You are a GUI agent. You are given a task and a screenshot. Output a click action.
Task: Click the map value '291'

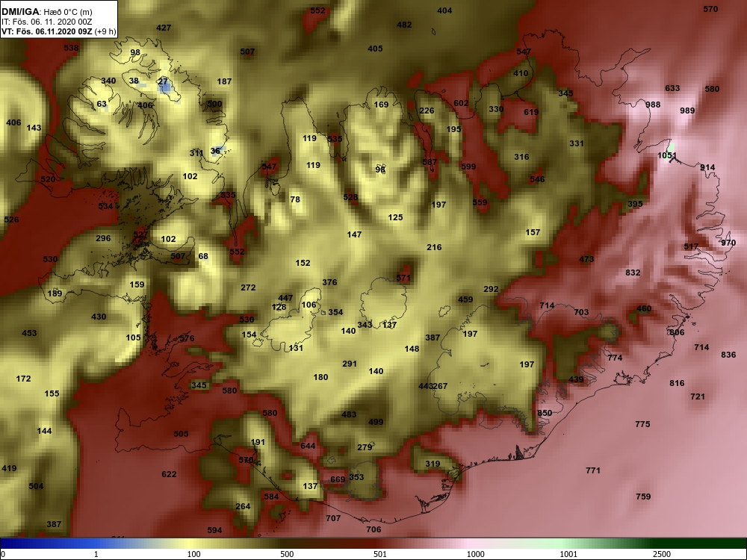[x=349, y=364]
